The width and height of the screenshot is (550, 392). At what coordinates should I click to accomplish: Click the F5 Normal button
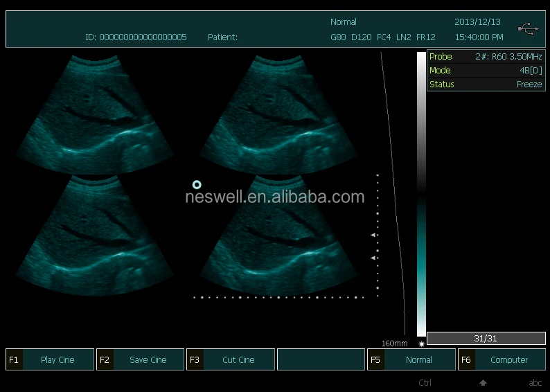[411, 359]
